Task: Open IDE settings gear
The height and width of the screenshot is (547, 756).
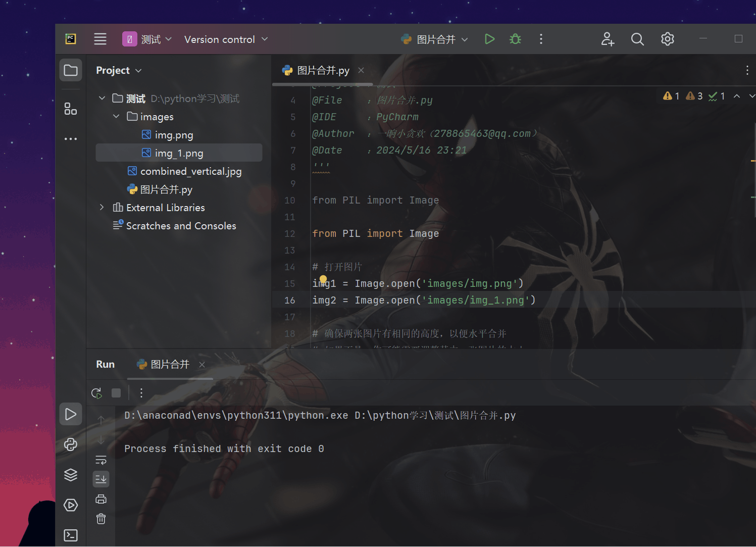Action: [668, 39]
